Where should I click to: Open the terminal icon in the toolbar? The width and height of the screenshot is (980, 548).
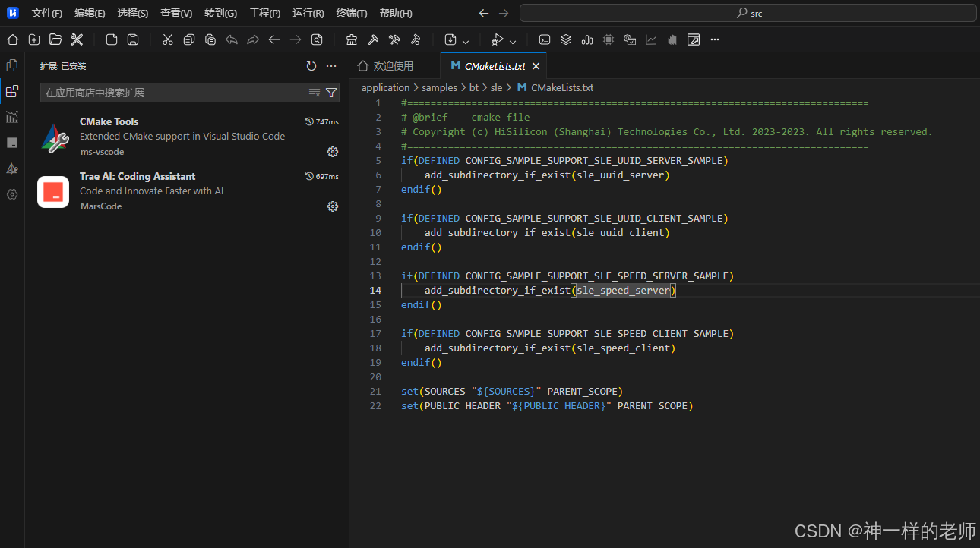pyautogui.click(x=545, y=39)
